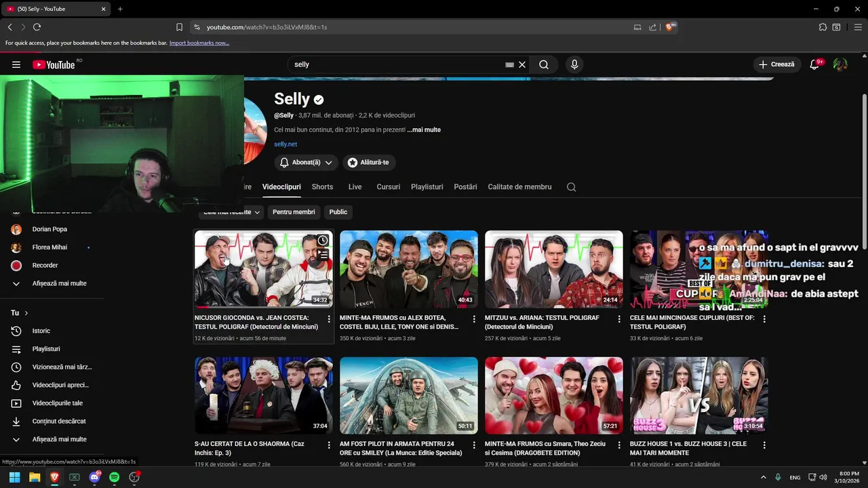Viewport: 868px width, 488px height.
Task: Open options menu for MINTE-MA FRUMOS cu ALEX BOTEA video
Action: pyautogui.click(x=474, y=319)
